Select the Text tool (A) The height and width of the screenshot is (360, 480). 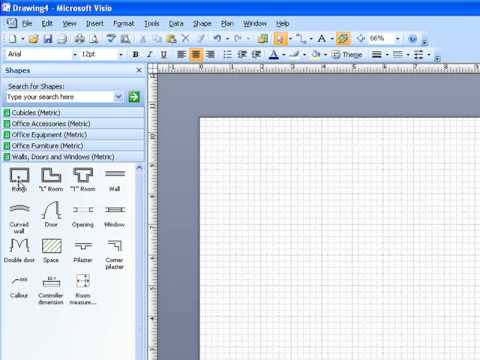tap(322, 39)
